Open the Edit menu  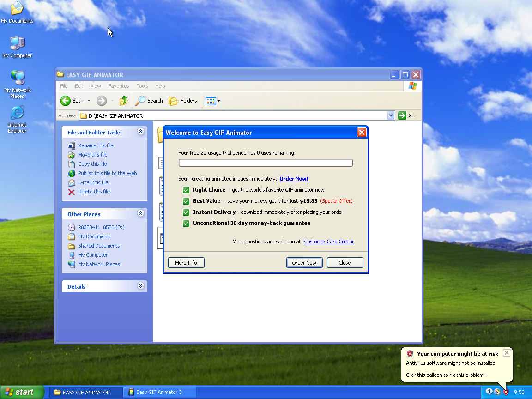point(79,86)
